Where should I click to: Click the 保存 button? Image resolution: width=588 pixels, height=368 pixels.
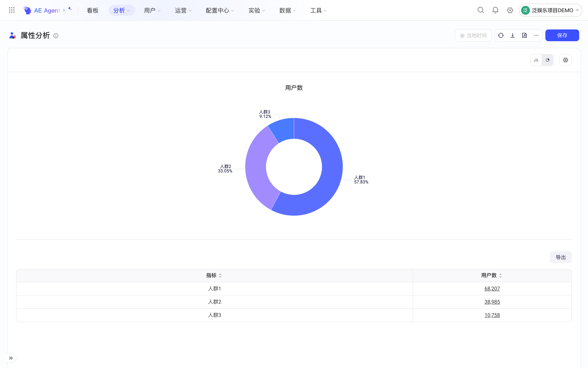(x=562, y=36)
